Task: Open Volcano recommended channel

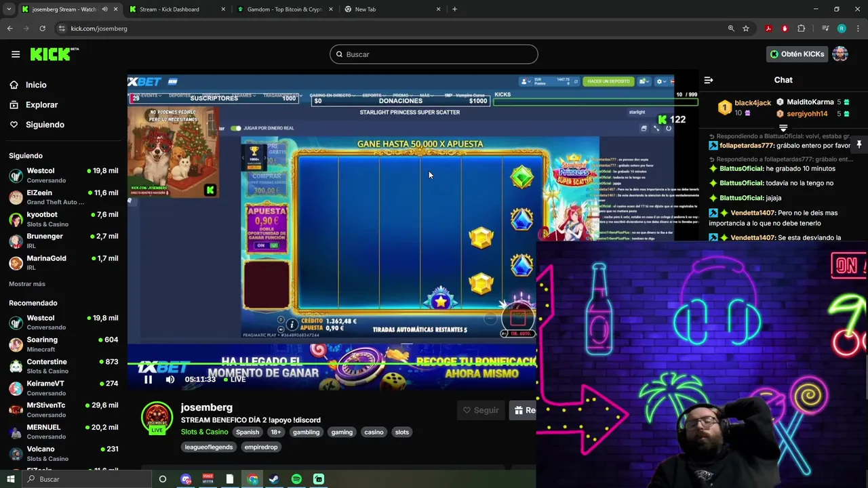Action: coord(64,453)
